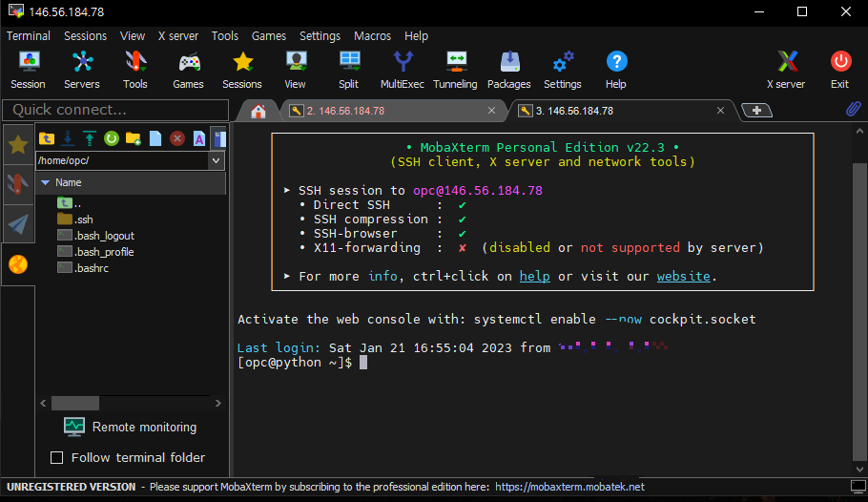Open the Settings gears toolbar icon
Image resolution: width=868 pixels, height=502 pixels.
tap(563, 71)
